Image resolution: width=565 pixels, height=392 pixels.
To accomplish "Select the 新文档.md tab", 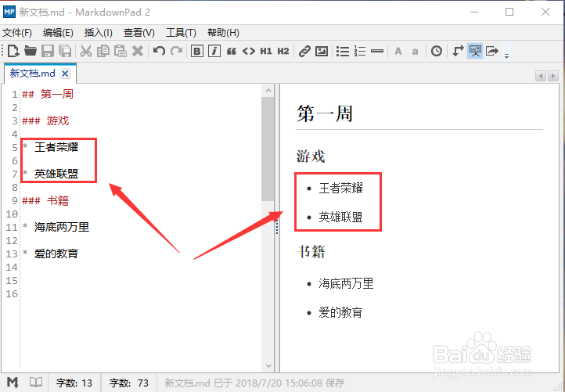I will coord(32,73).
